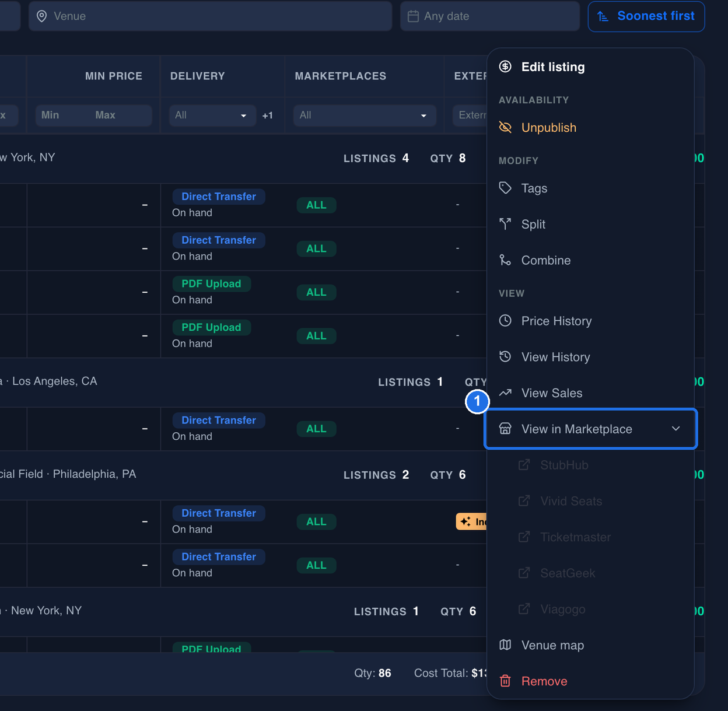The width and height of the screenshot is (728, 711).
Task: Open the StubHub marketplace link
Action: coord(590,465)
